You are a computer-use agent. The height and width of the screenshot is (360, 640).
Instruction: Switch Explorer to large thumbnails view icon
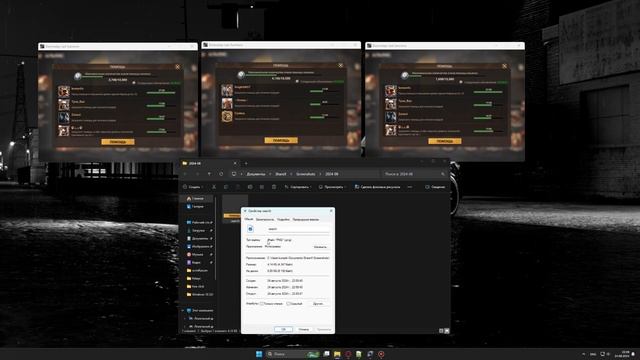447,331
